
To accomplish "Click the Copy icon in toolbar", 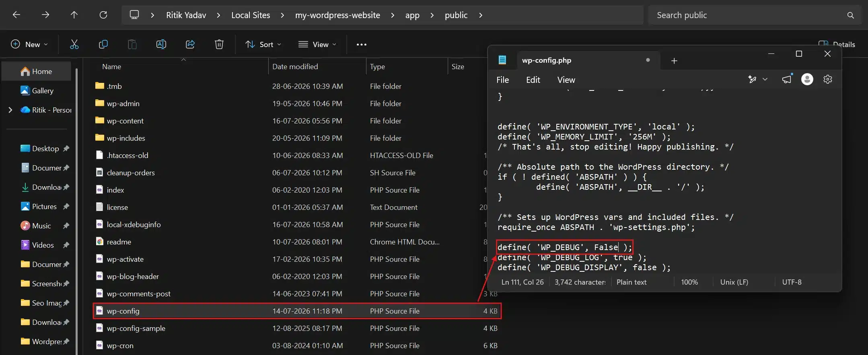I will click(x=103, y=44).
